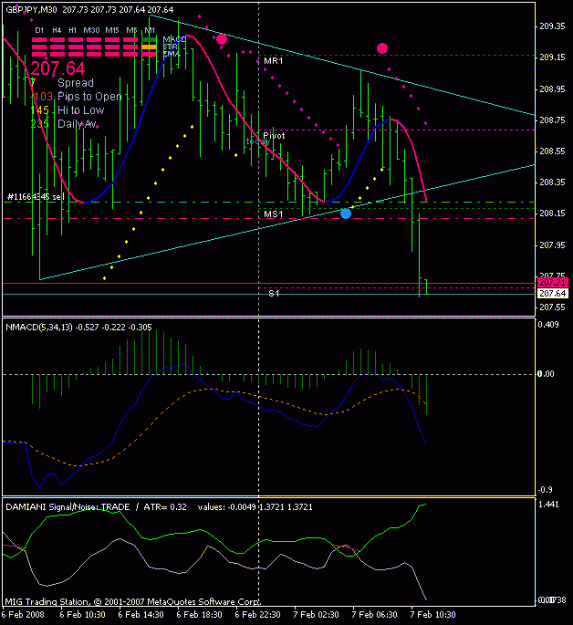Click the large pink 207.64 price readout
The image size is (573, 625).
[58, 69]
